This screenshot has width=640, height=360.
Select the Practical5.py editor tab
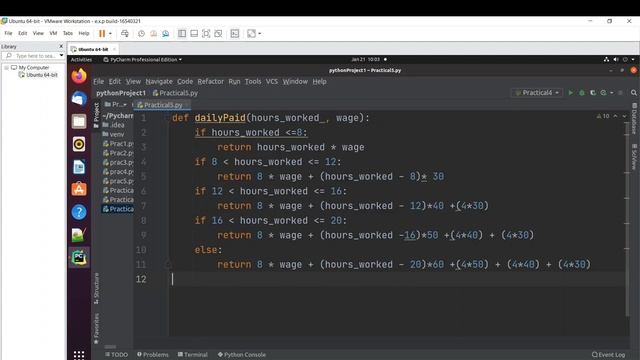pyautogui.click(x=163, y=105)
